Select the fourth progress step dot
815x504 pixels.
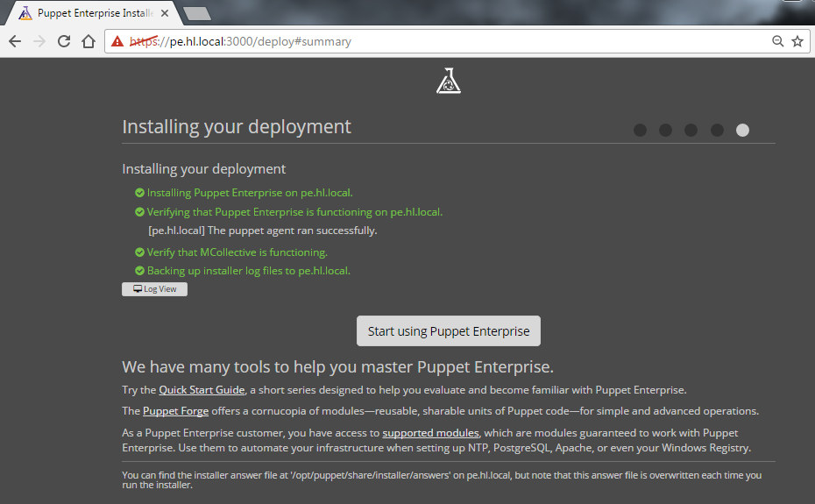tap(717, 130)
